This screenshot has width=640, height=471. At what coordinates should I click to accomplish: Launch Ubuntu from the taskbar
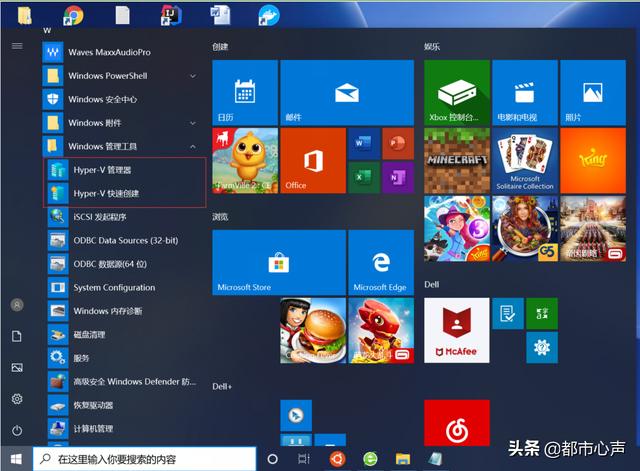[338, 459]
